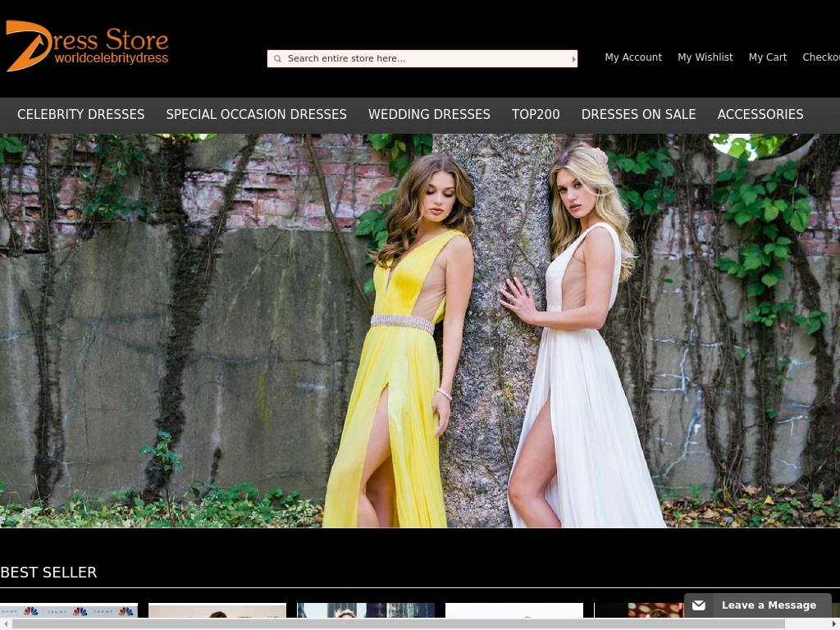
Task: Click the horizontal scrollbar track
Action: (x=808, y=624)
